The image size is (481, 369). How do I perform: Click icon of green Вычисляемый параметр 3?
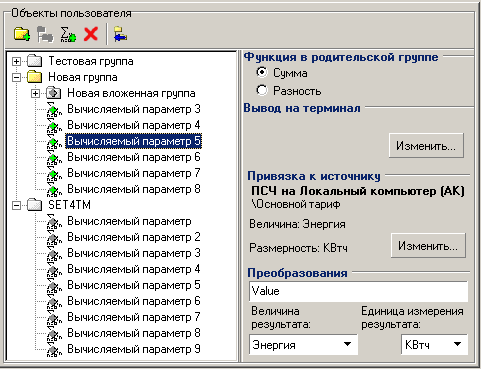pos(54,110)
